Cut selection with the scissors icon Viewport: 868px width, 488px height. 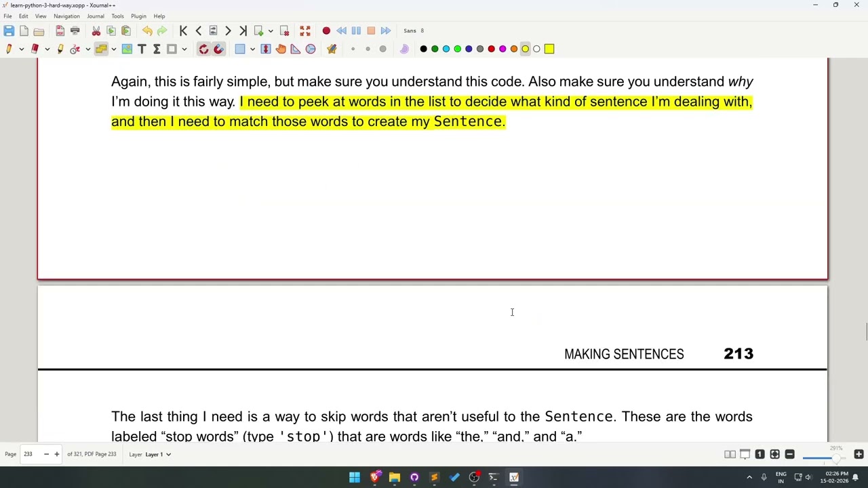(x=96, y=30)
